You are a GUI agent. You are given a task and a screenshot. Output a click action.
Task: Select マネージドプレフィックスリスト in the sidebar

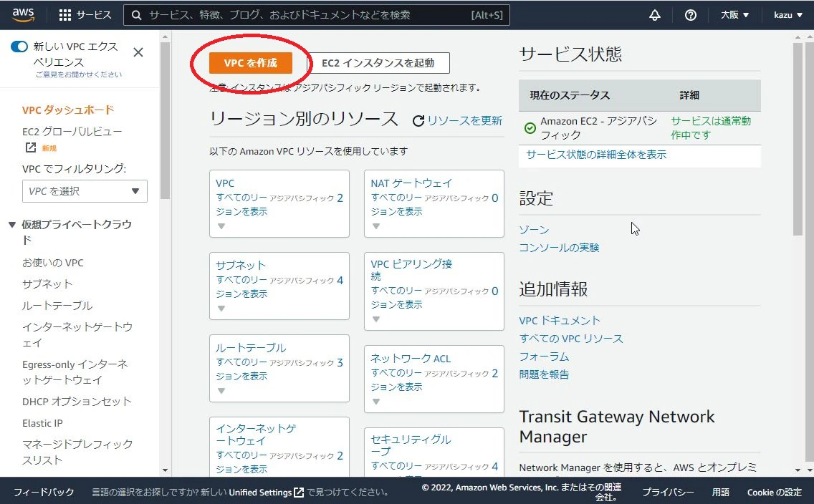77,452
